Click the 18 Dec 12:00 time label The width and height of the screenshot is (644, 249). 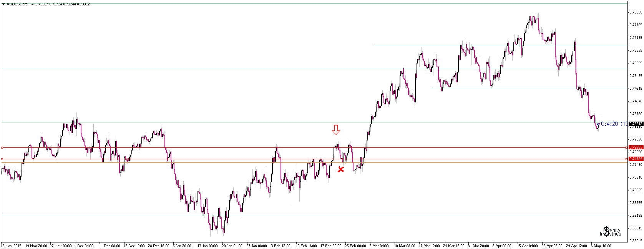(x=134, y=246)
